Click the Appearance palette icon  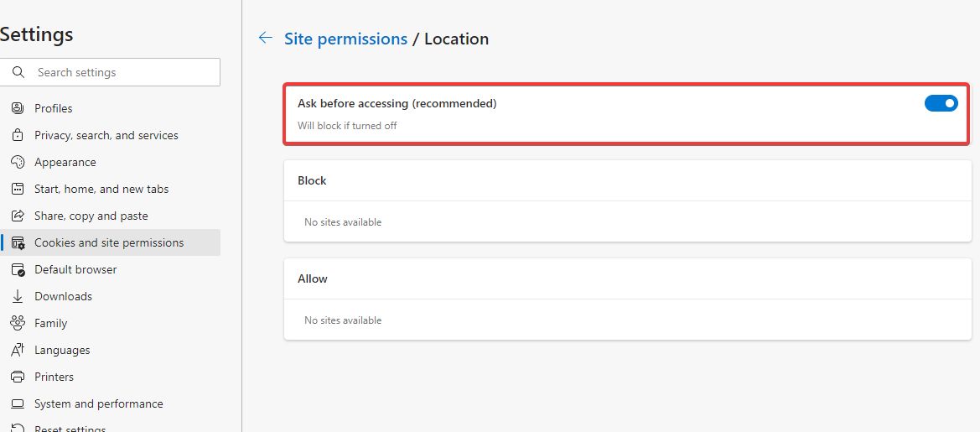pos(18,162)
